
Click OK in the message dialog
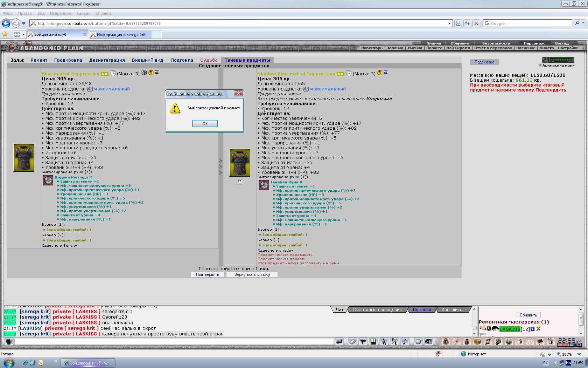205,123
